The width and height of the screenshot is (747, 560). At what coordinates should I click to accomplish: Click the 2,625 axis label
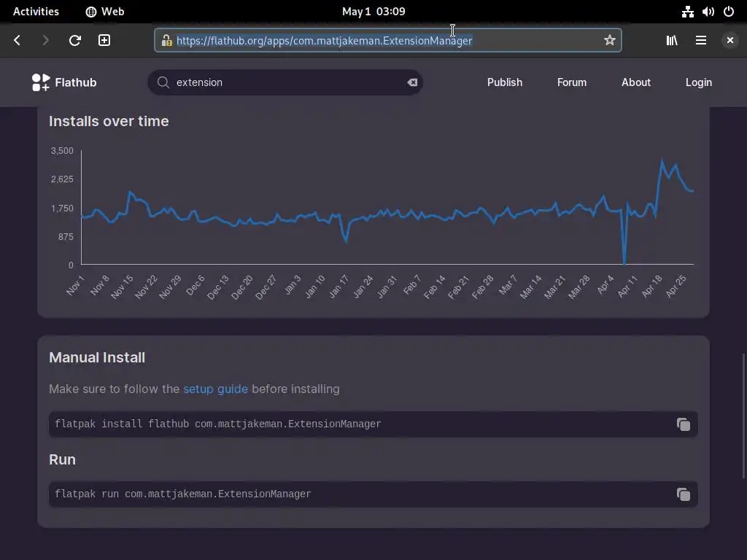(62, 179)
